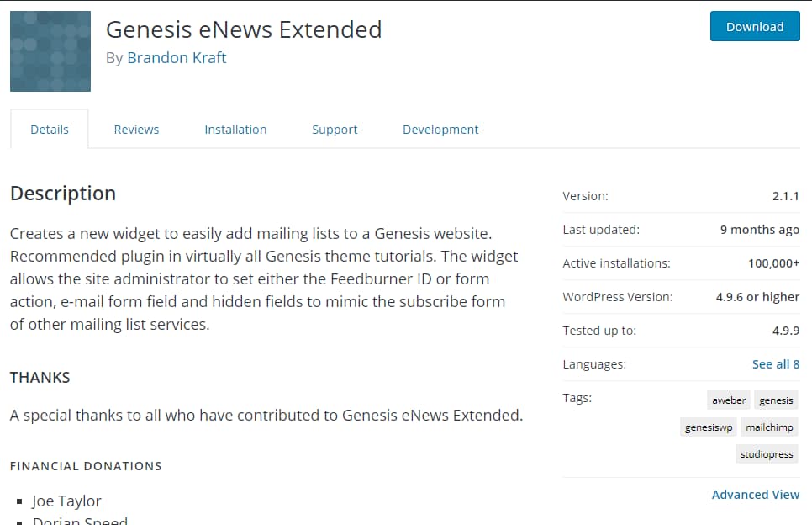Click the Download button
This screenshot has height=525, width=812.
coord(754,26)
